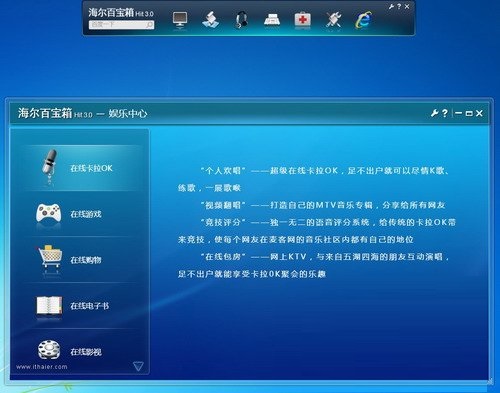
Task: Select the 在线购物 menu label
Action: pos(86,260)
